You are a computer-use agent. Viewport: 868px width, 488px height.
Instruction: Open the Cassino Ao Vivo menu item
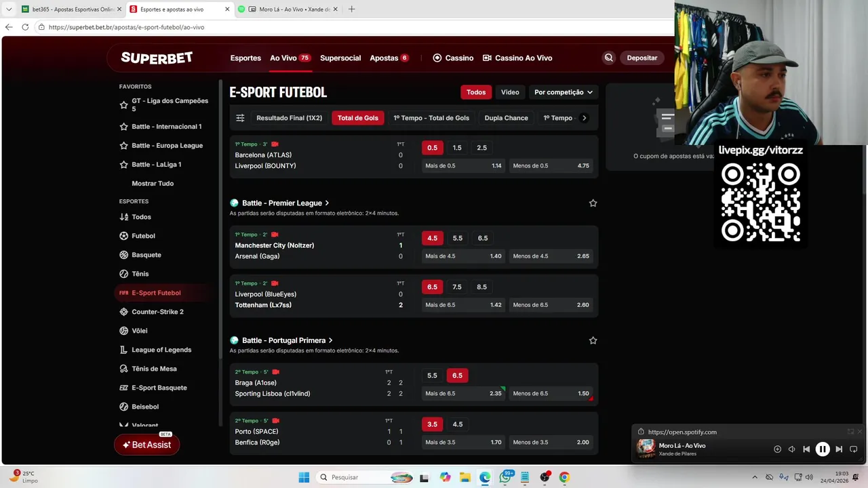517,58
